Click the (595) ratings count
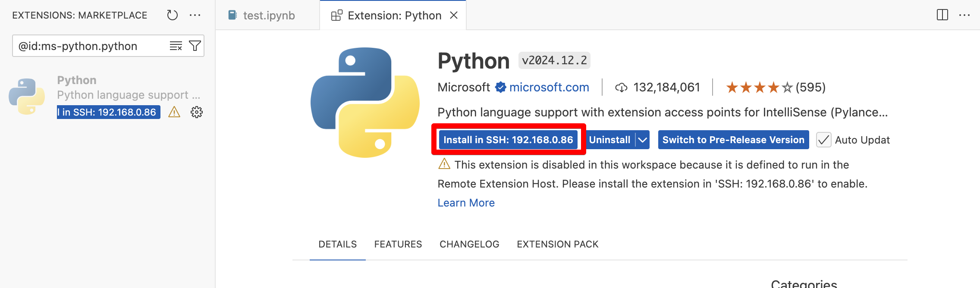The image size is (980, 288). tap(810, 88)
